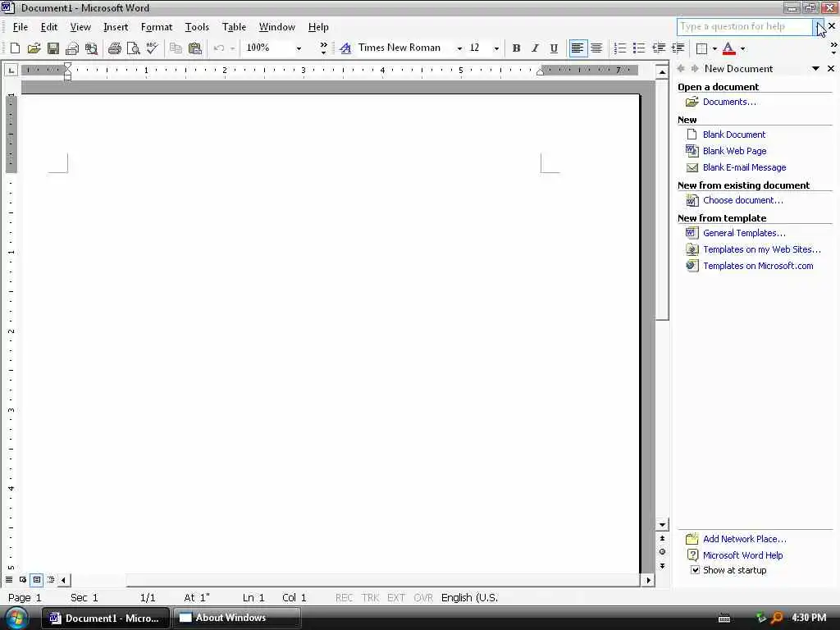This screenshot has height=630, width=840.
Task: Set Center paragraph alignment
Action: pos(596,48)
